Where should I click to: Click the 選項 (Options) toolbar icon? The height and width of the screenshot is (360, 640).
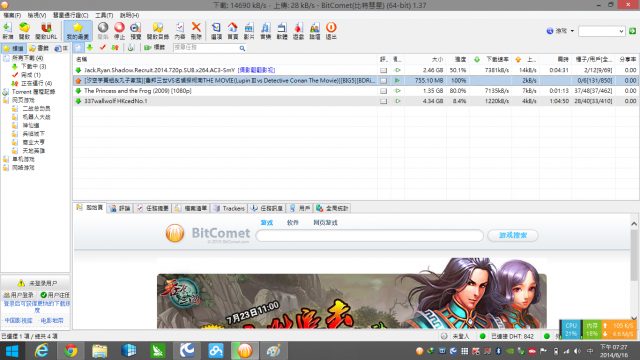[x=216, y=31]
